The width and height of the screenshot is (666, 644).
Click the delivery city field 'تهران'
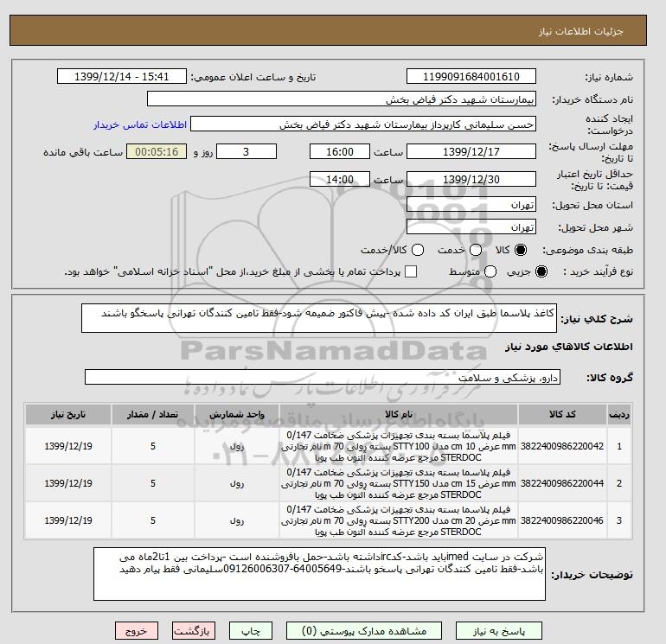click(x=471, y=226)
